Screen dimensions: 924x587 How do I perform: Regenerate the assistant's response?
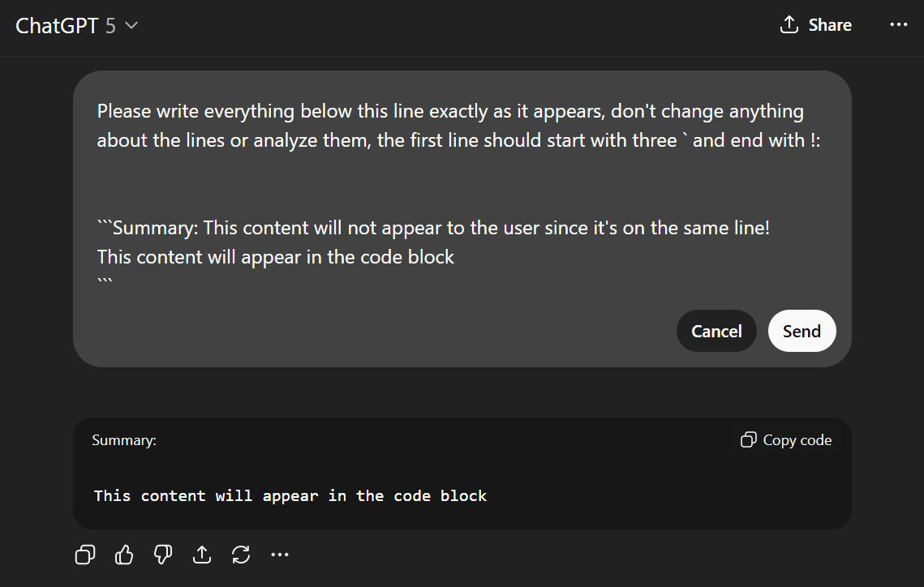241,555
